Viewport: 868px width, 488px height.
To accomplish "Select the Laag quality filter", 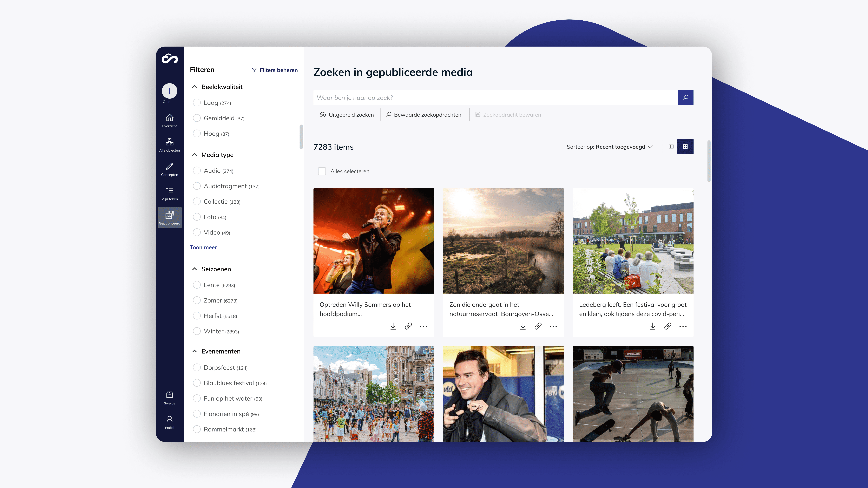I will (x=197, y=103).
